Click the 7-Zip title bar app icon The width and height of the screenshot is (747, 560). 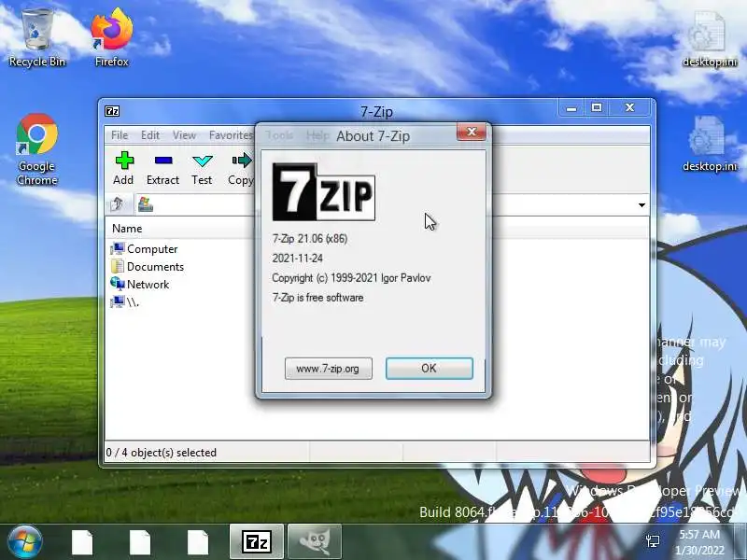pos(112,111)
